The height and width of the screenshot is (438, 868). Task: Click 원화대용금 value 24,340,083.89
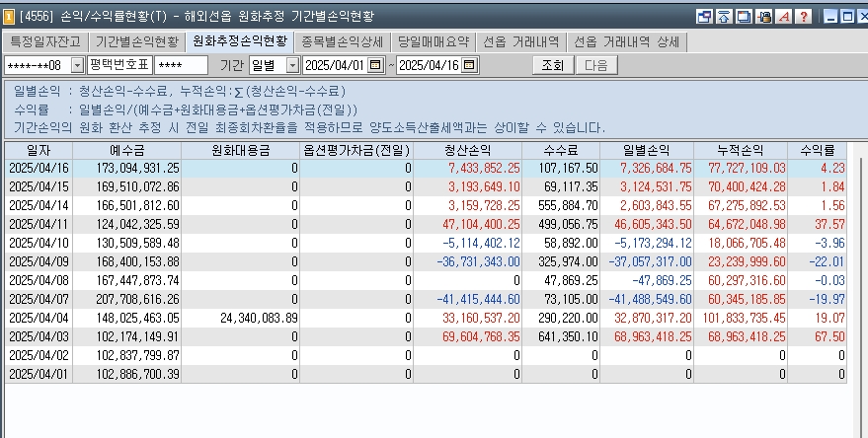pyautogui.click(x=259, y=318)
